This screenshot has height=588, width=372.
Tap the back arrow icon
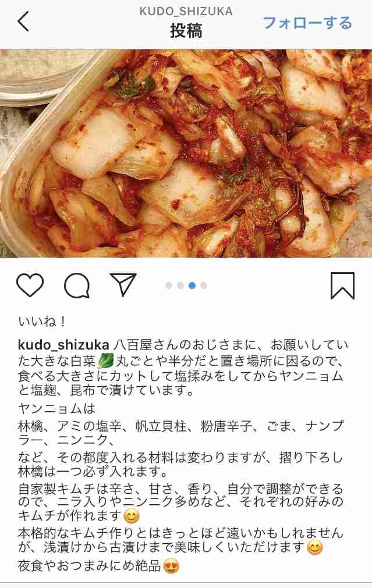point(23,22)
